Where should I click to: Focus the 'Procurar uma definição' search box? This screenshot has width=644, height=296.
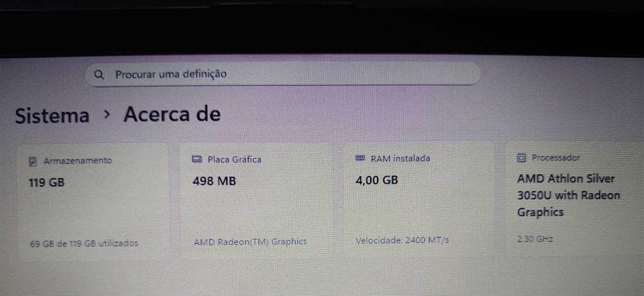283,74
